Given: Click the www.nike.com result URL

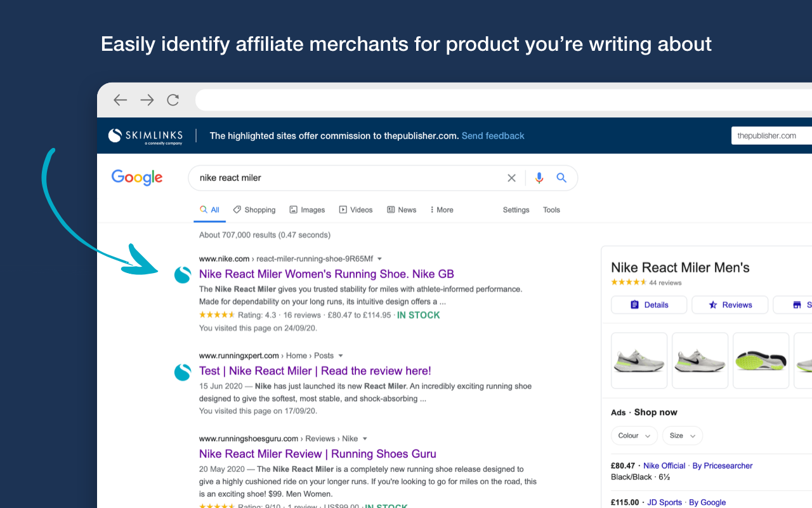Looking at the screenshot, I should pyautogui.click(x=224, y=258).
